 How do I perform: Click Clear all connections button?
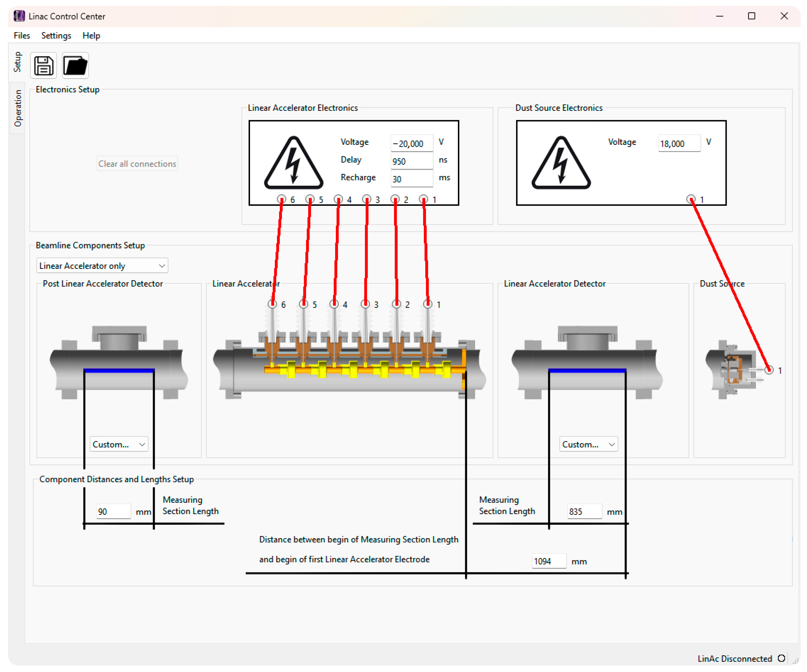(x=137, y=163)
